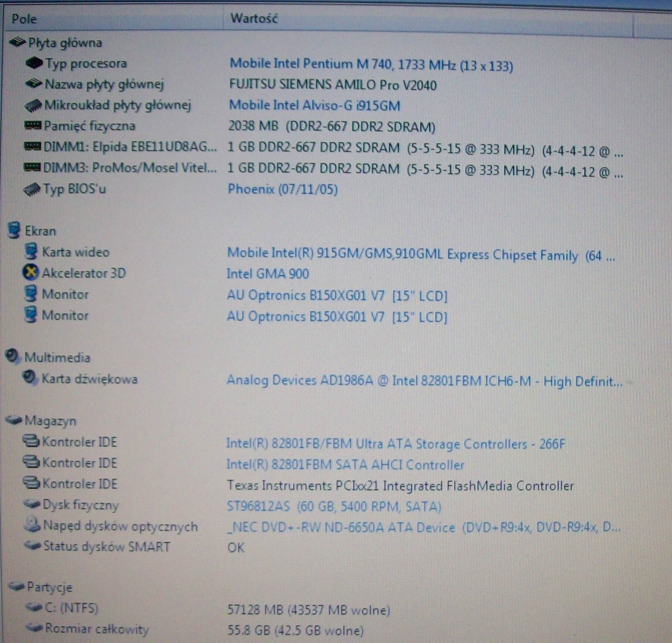Image resolution: width=672 pixels, height=643 pixels.
Task: Click the C: (NTFS) partition icon
Action: [34, 607]
